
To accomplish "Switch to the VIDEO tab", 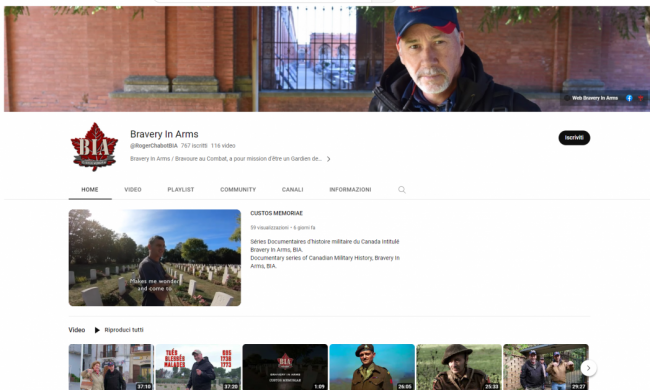I will click(x=133, y=189).
